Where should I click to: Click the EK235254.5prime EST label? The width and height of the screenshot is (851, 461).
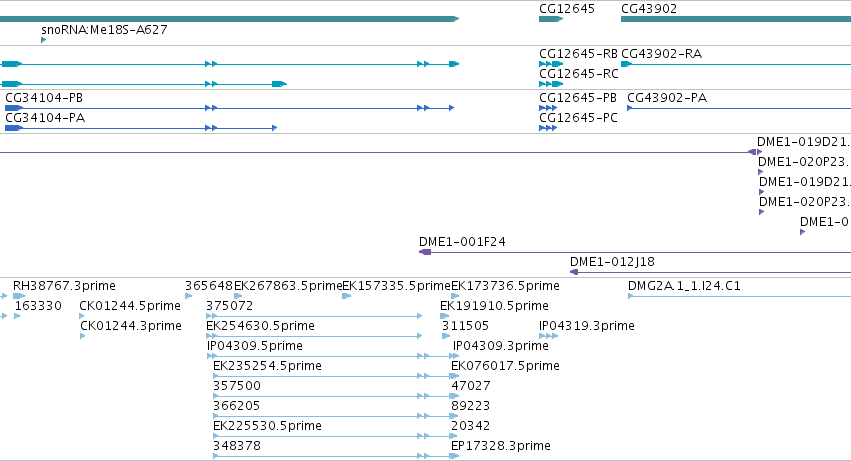tap(267, 366)
